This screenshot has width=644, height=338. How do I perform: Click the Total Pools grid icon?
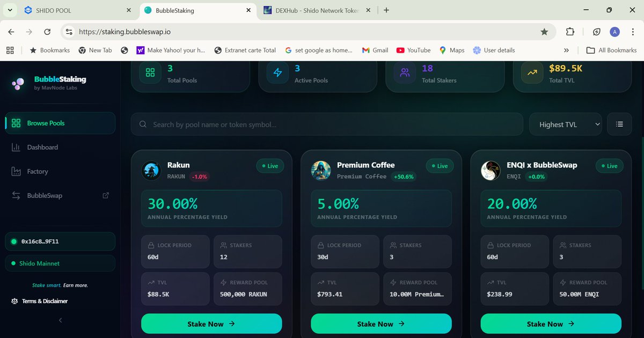(150, 73)
